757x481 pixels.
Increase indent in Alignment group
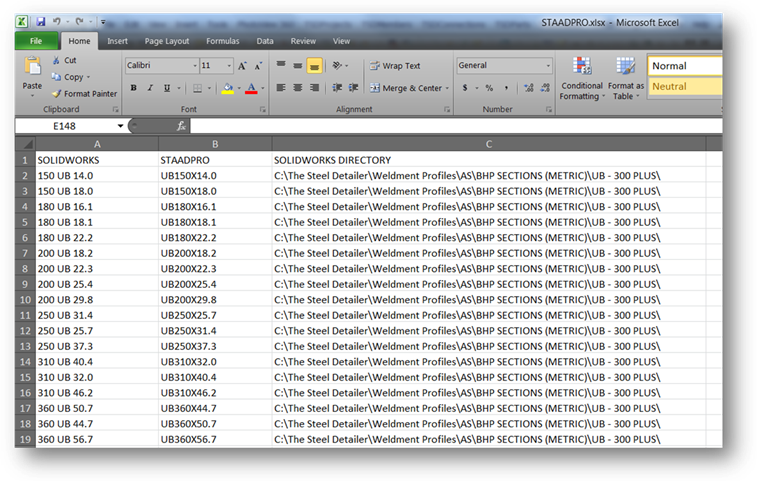click(354, 87)
